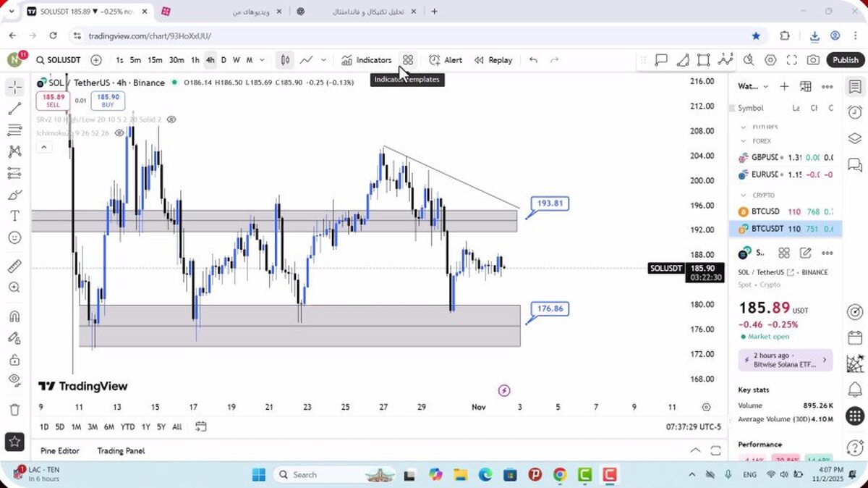Switch to the 5m timeframe
The width and height of the screenshot is (868, 488).
[135, 60]
